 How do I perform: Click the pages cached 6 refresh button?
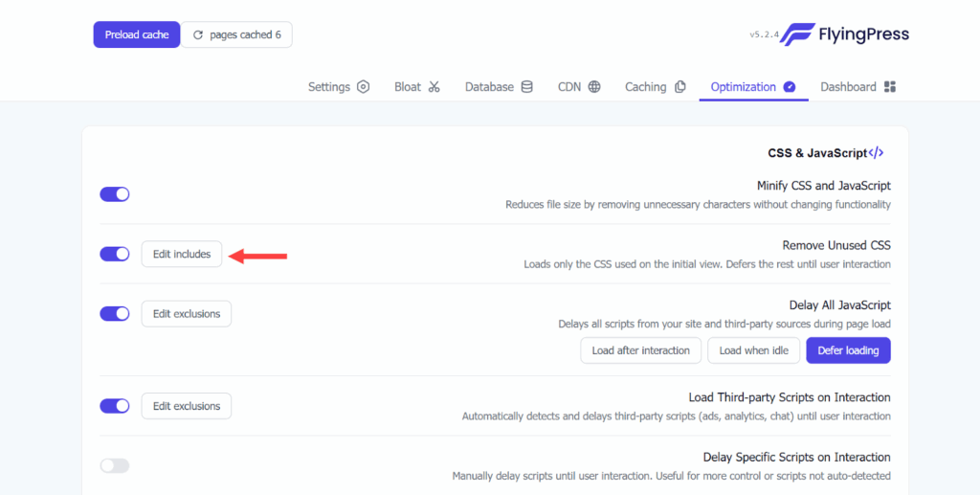coord(237,34)
